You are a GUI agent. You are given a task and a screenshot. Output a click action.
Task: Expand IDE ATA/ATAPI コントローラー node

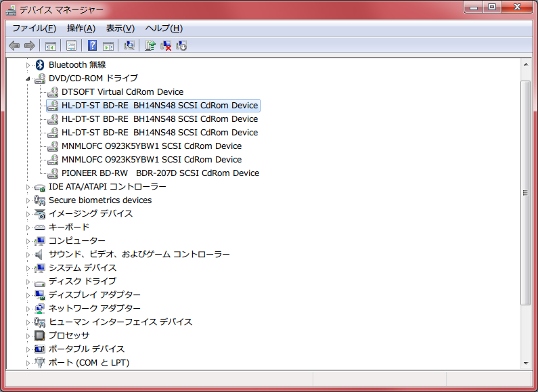pos(28,187)
